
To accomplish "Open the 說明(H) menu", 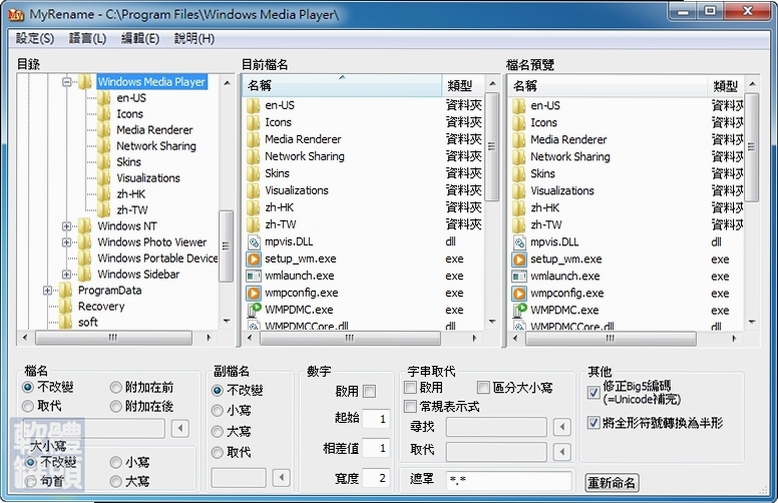I will (x=194, y=38).
